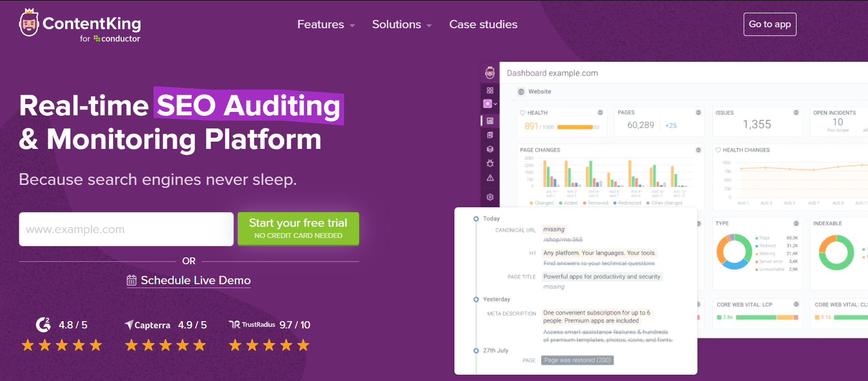Viewport: 868px width, 381px height.
Task: Click the Capterra logo
Action: pyautogui.click(x=147, y=325)
